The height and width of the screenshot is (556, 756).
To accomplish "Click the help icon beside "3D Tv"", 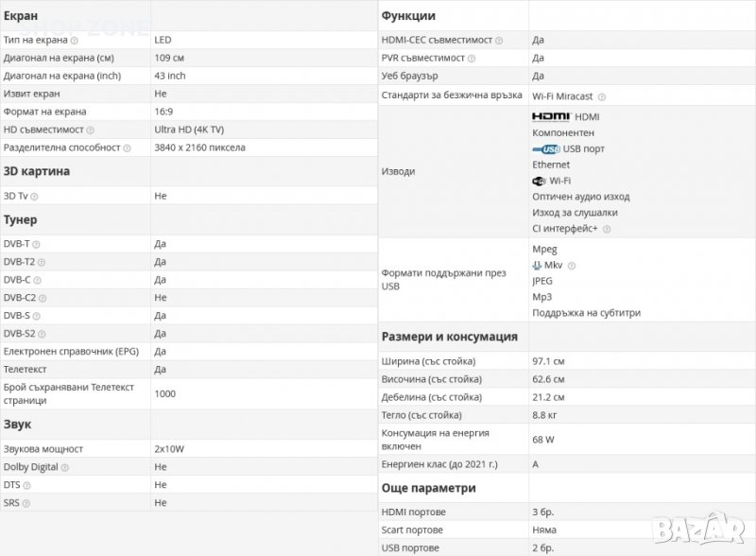I will point(35,196).
